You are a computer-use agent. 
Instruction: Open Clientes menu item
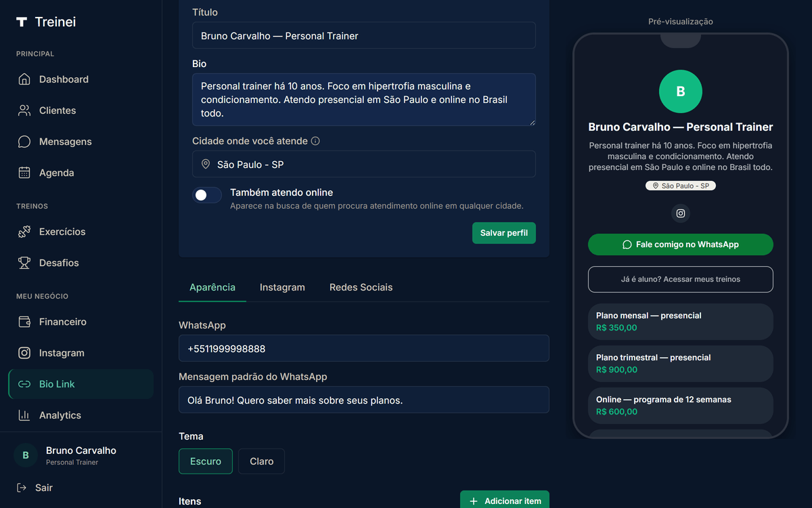(x=81, y=110)
